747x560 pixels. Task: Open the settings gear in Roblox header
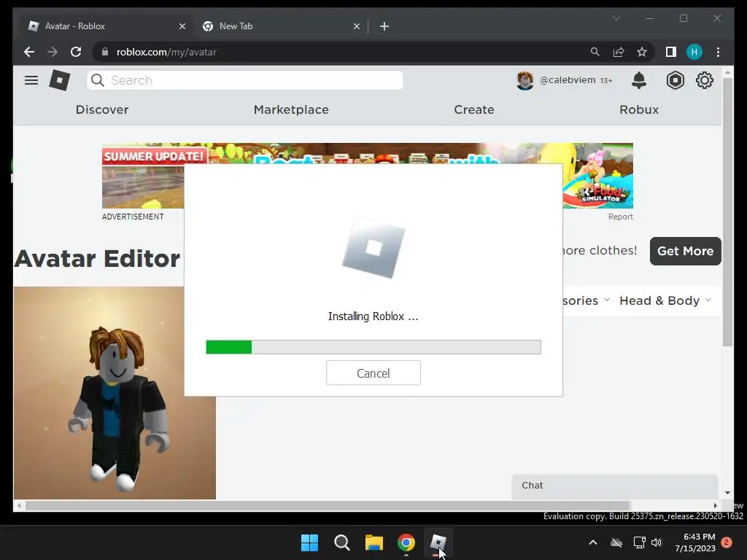(704, 80)
